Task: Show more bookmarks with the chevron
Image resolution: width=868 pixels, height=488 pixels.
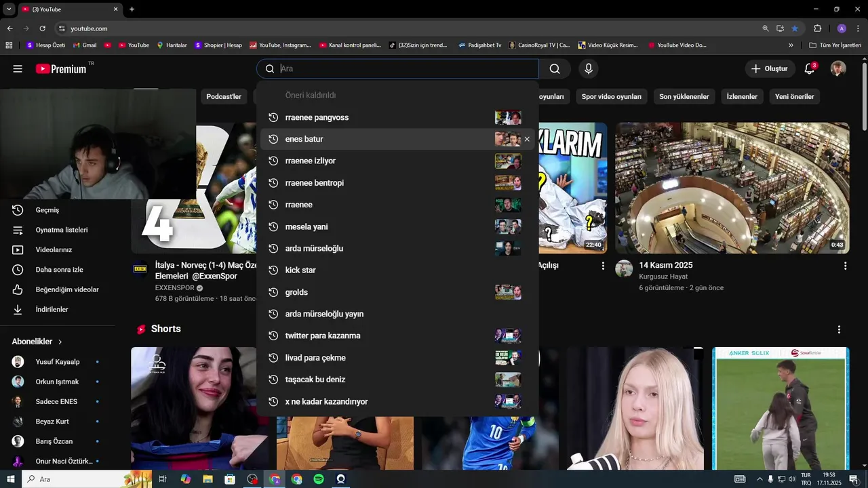Action: 791,45
